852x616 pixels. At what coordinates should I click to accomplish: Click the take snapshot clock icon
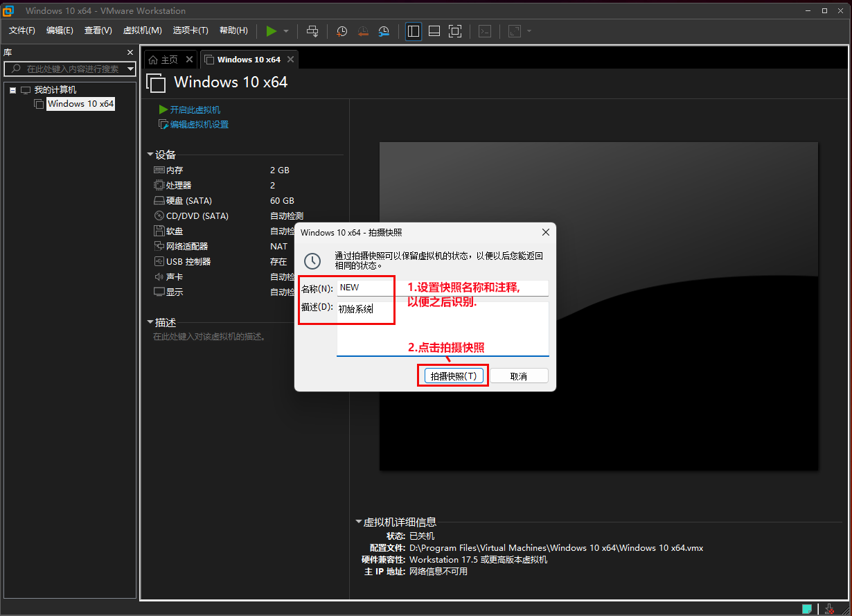(341, 31)
